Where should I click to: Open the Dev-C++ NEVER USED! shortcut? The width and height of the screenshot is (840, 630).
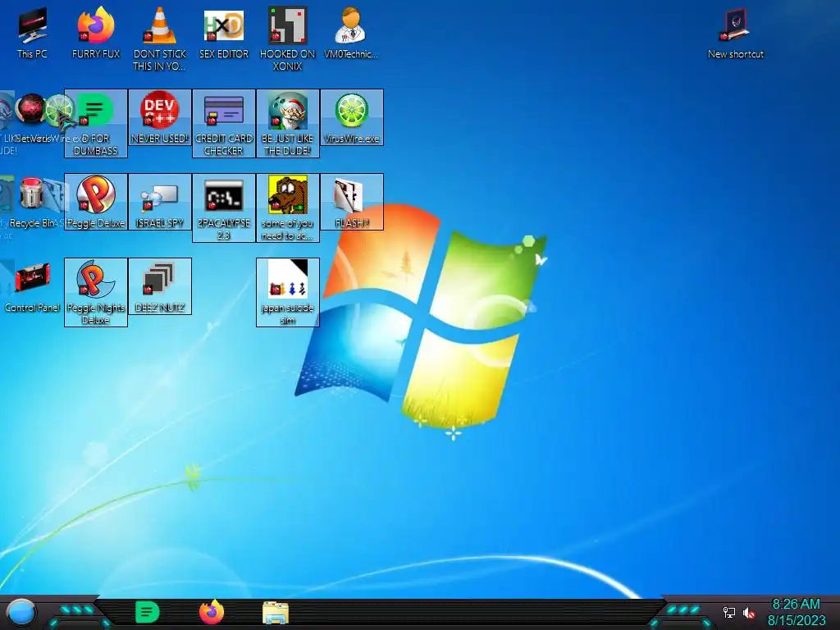[x=160, y=117]
